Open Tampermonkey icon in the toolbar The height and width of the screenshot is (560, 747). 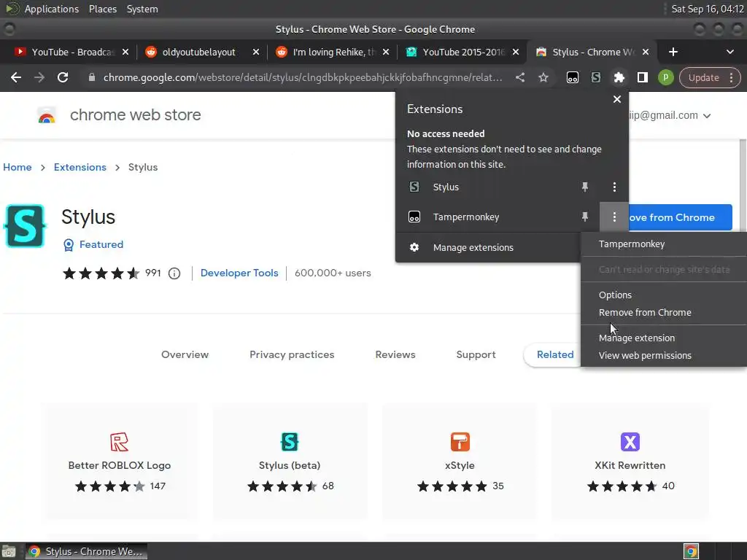click(572, 77)
